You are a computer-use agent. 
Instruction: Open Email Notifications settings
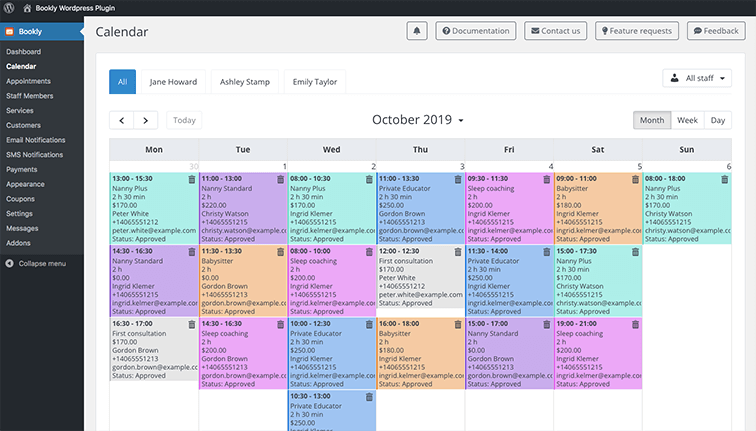36,140
